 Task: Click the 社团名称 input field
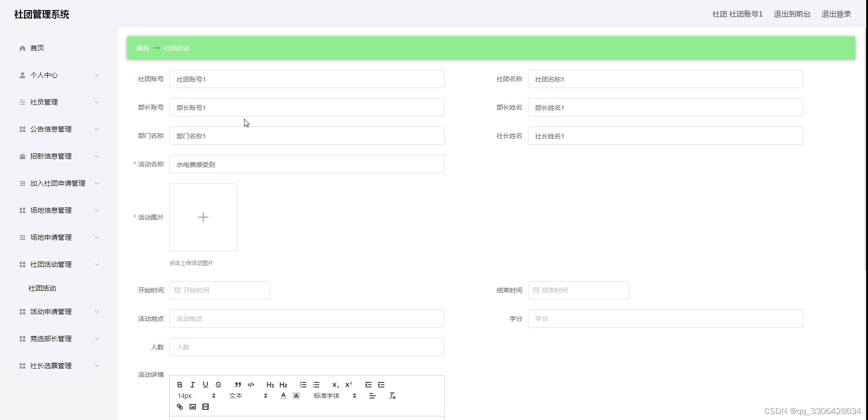point(665,79)
